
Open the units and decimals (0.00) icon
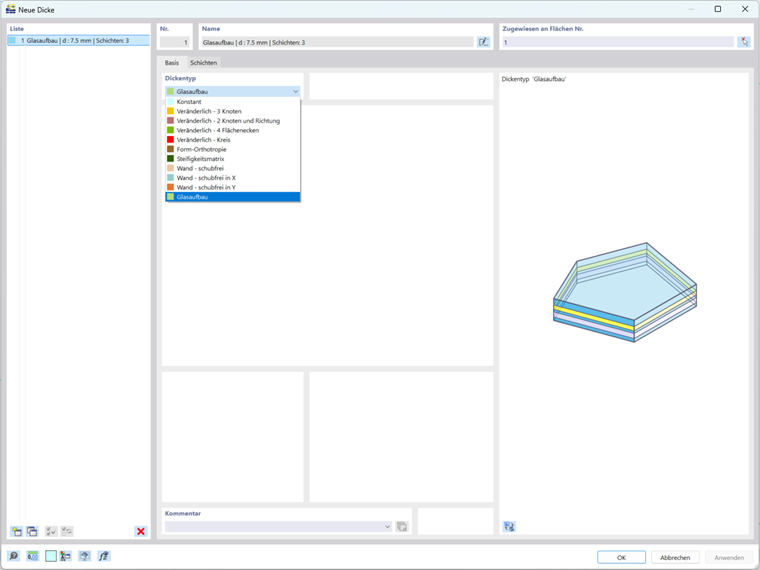[x=32, y=556]
